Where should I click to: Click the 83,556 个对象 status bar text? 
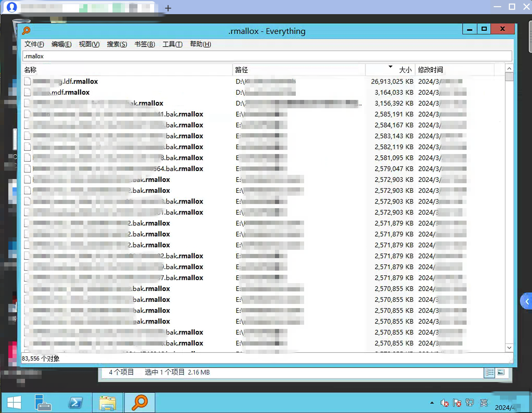[41, 358]
